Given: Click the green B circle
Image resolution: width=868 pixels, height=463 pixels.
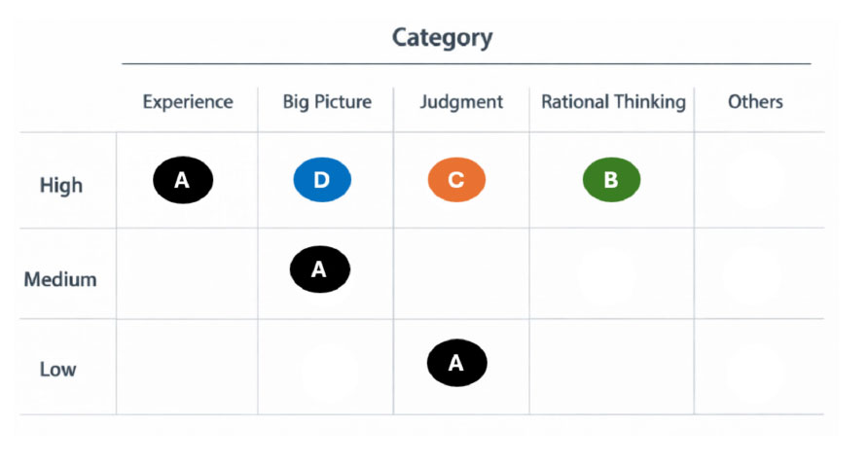Looking at the screenshot, I should click(612, 180).
